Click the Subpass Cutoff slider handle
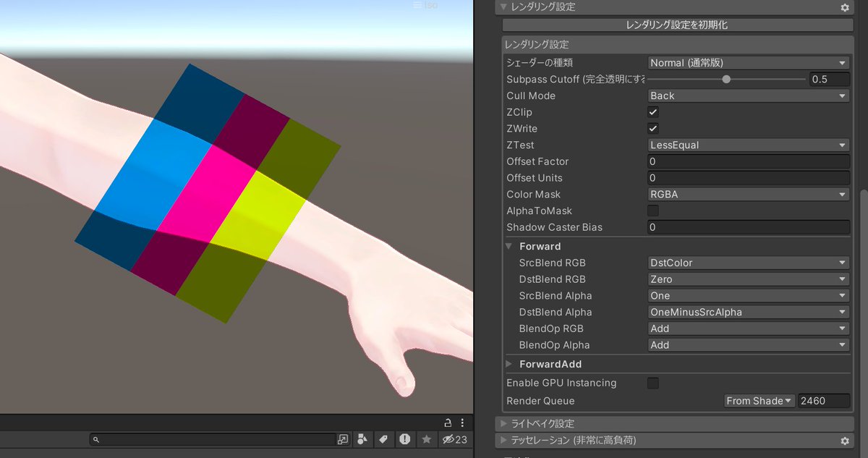This screenshot has width=868, height=458. pyautogui.click(x=726, y=80)
